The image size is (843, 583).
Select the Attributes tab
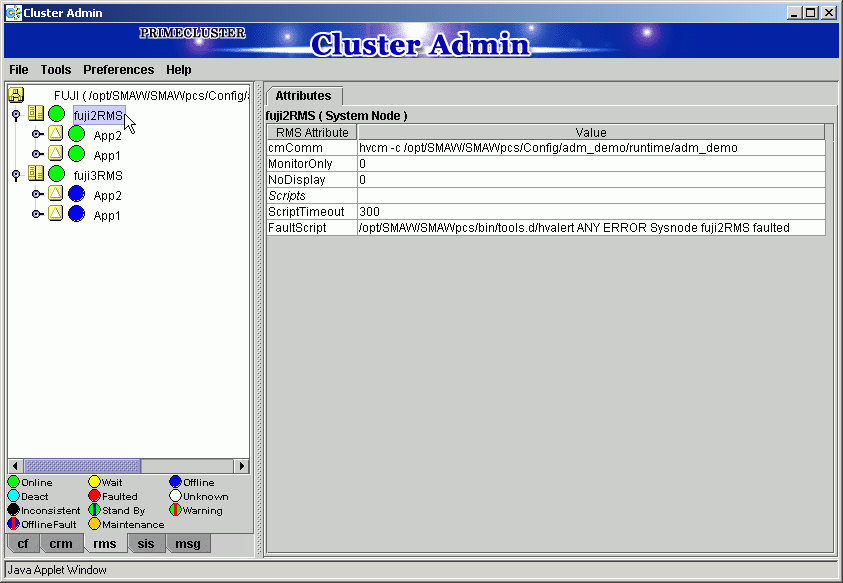(x=303, y=96)
